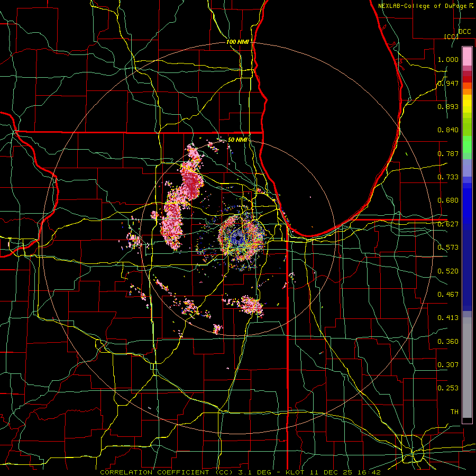The height and width of the screenshot is (476, 476).
Task: Select the 0.893 scale value
Action: (448, 106)
